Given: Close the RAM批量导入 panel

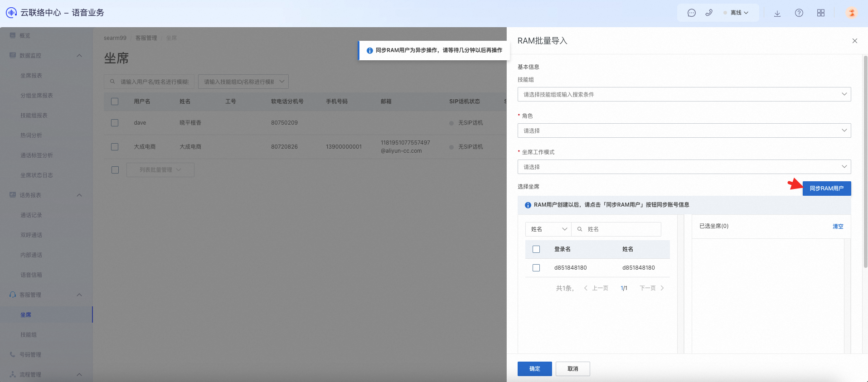Looking at the screenshot, I should pos(855,41).
